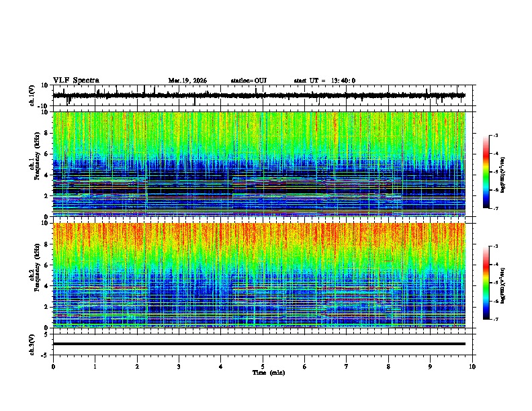Select the "station=OUI" header label
532x411 pixels.
click(249, 81)
